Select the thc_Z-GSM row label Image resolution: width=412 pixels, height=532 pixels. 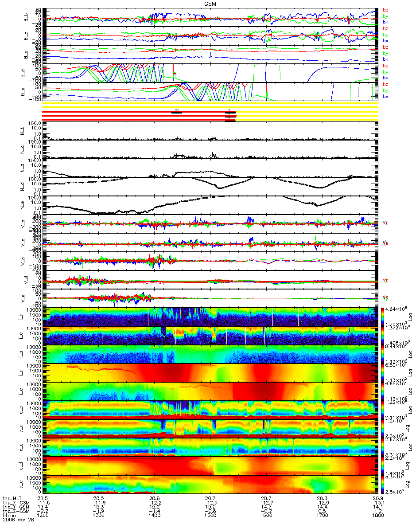(16, 512)
